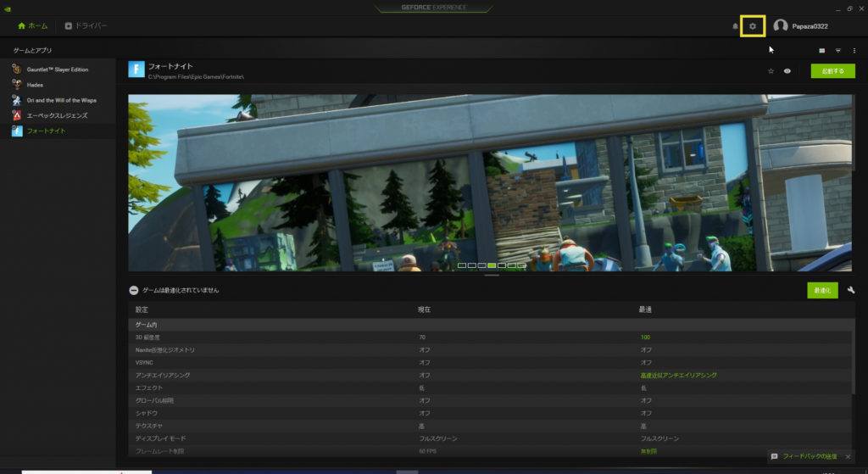Open settings via the gear icon
This screenshot has width=868, height=474.
[752, 26]
